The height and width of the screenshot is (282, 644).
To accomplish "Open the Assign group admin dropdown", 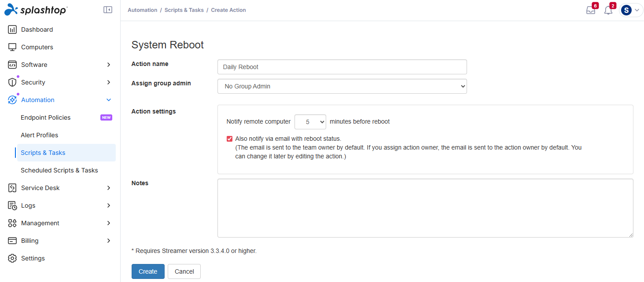I will (342, 86).
